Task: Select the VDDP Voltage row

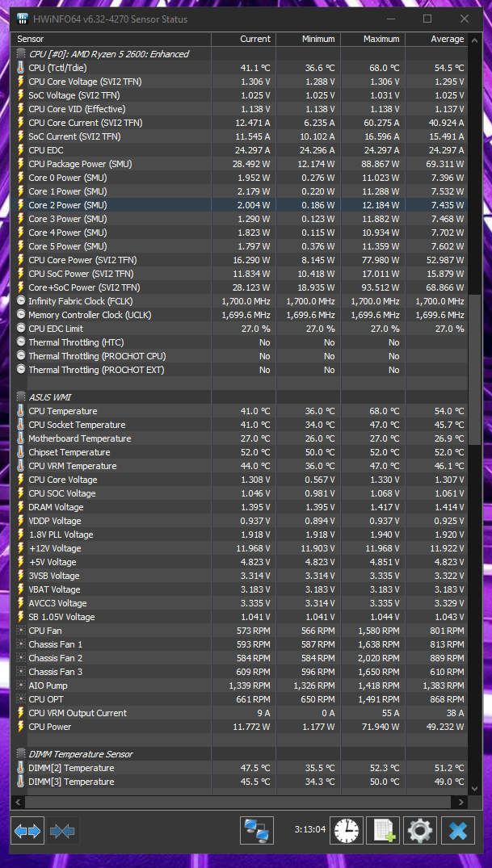Action: (x=239, y=521)
